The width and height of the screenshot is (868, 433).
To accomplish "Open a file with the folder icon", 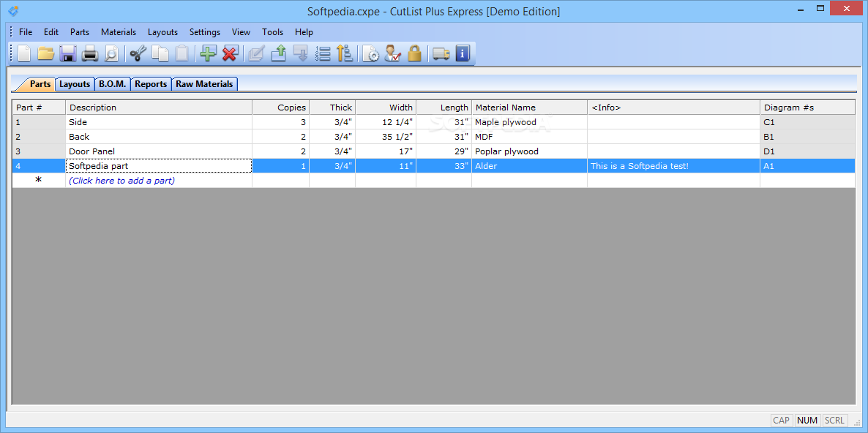I will click(46, 53).
